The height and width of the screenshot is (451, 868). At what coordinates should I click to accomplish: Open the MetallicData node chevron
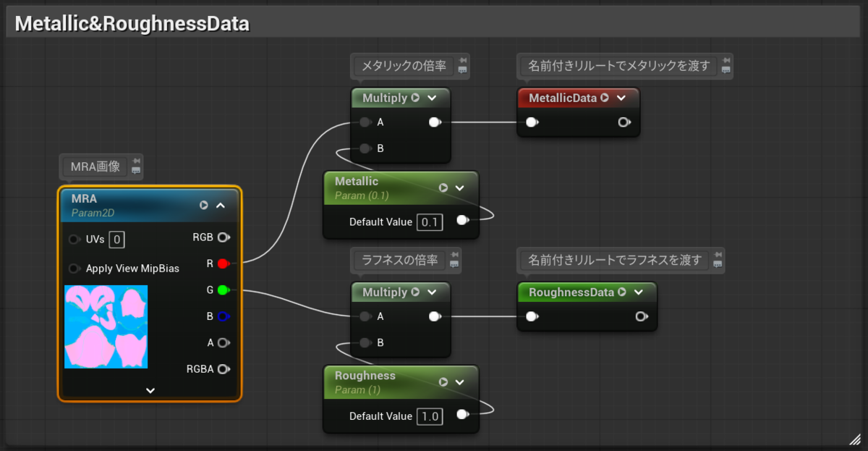coord(621,98)
